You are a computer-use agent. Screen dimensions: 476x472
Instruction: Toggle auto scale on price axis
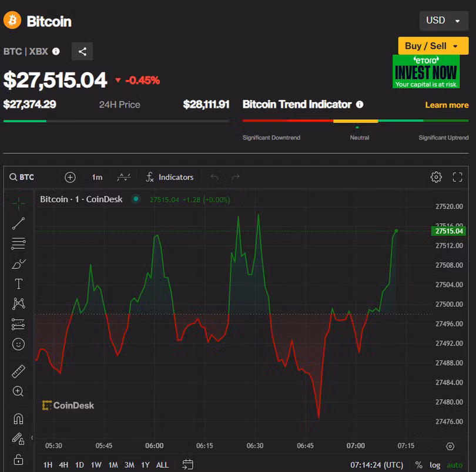click(454, 465)
